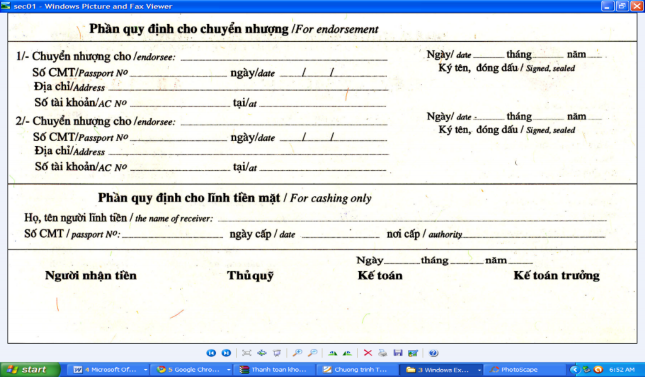Switch to Actual Size view

(262, 353)
